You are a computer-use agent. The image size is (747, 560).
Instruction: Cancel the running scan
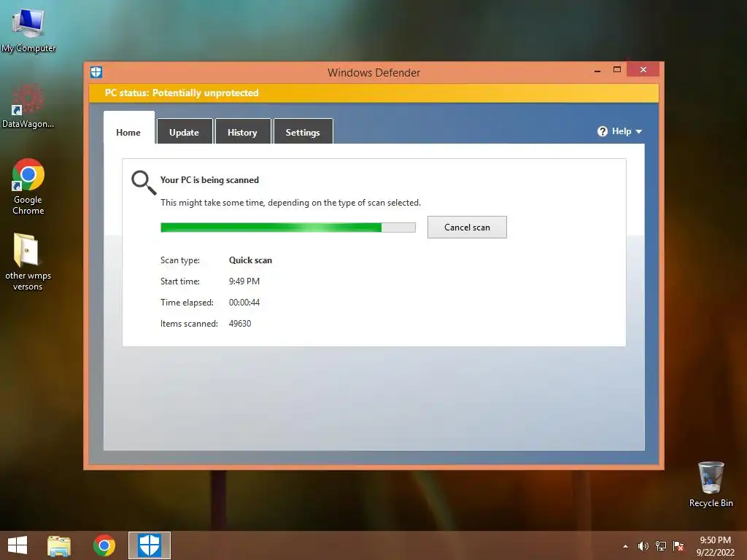467,227
